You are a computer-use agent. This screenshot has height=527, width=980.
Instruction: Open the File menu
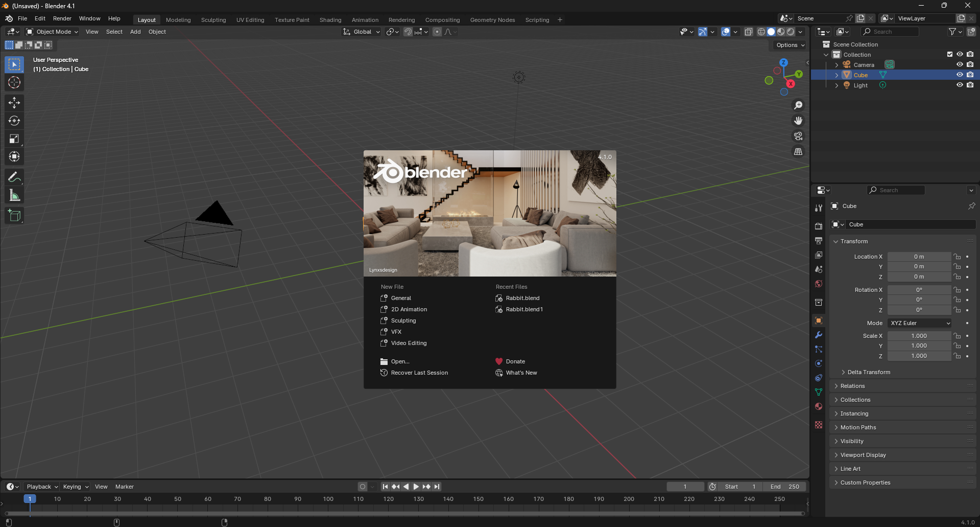(x=22, y=18)
